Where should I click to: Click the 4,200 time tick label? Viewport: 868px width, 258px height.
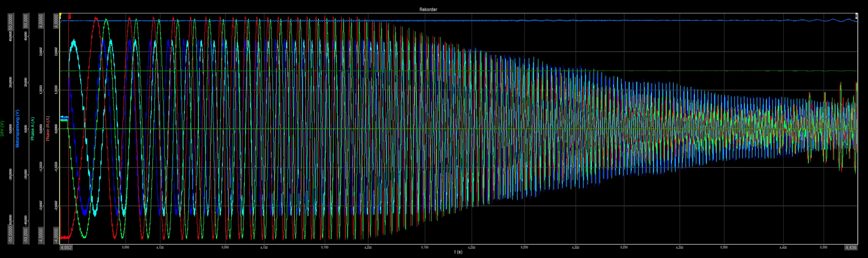pyautogui.click(x=368, y=247)
